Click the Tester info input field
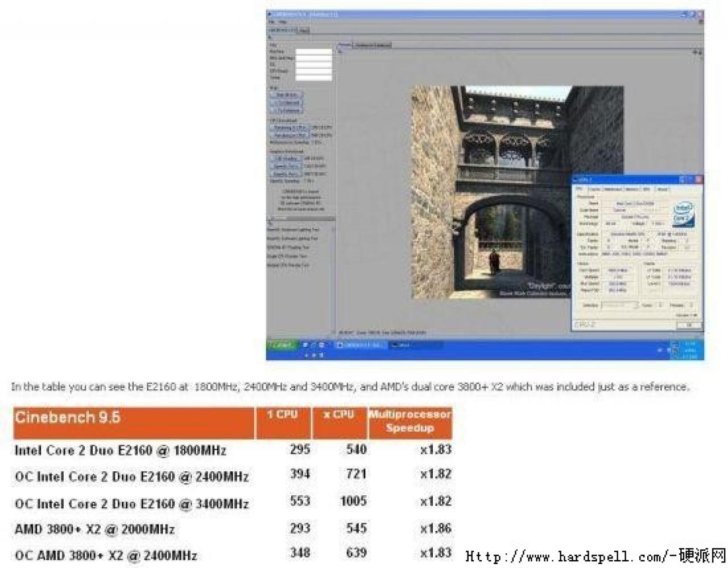The height and width of the screenshot is (568, 728). coord(314,78)
